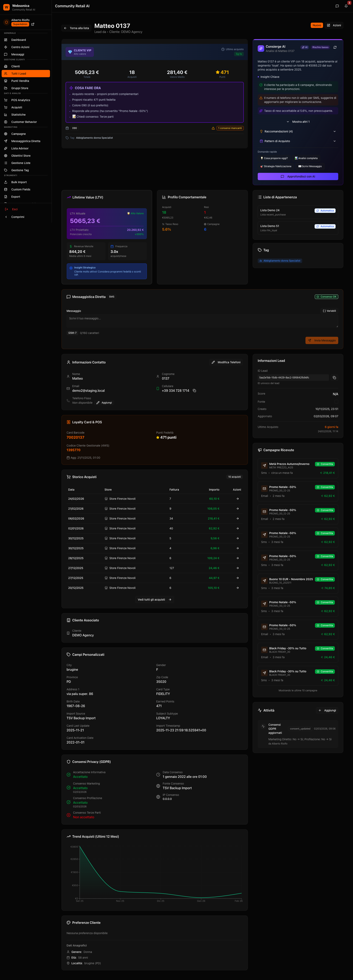The width and height of the screenshot is (353, 980).
Task: Click into the SMS Messaggio text field
Action: point(202,321)
